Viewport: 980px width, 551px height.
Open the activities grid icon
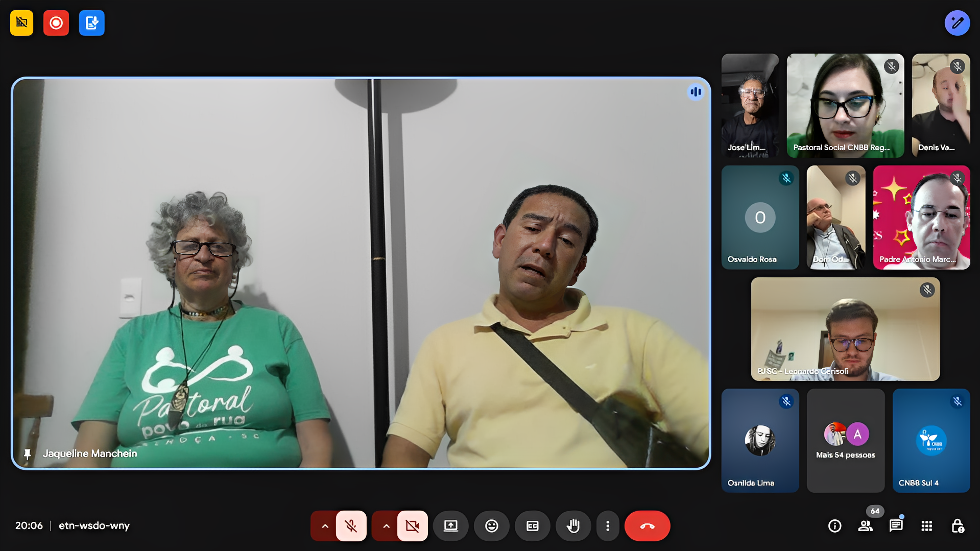tap(926, 526)
